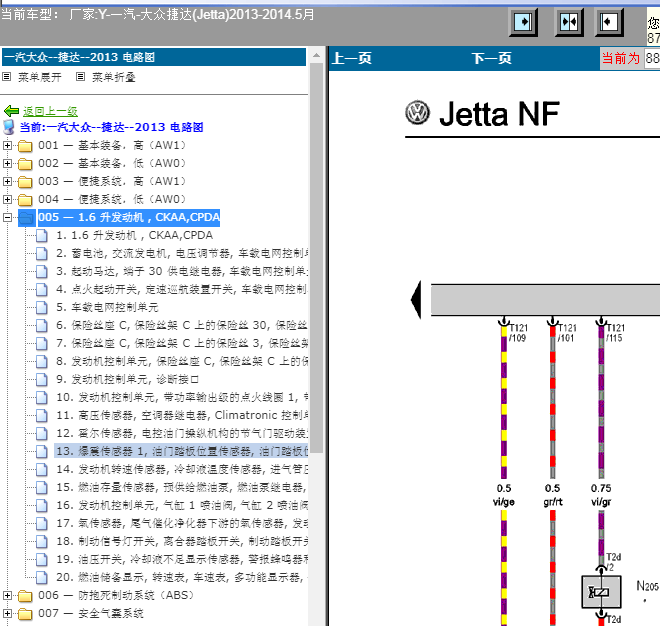Click the folder icon of 007 安全气囊系统
Viewport: 660px width, 626px height.
click(x=25, y=614)
